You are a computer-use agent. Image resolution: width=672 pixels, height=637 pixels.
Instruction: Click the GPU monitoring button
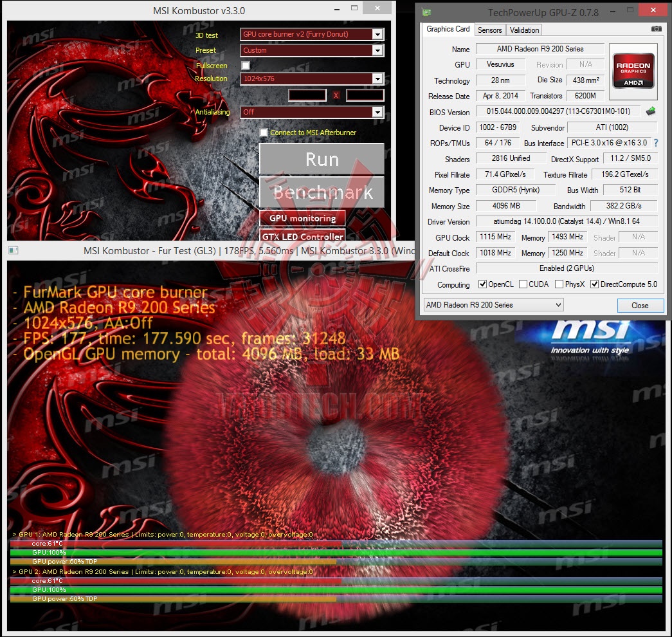point(303,218)
